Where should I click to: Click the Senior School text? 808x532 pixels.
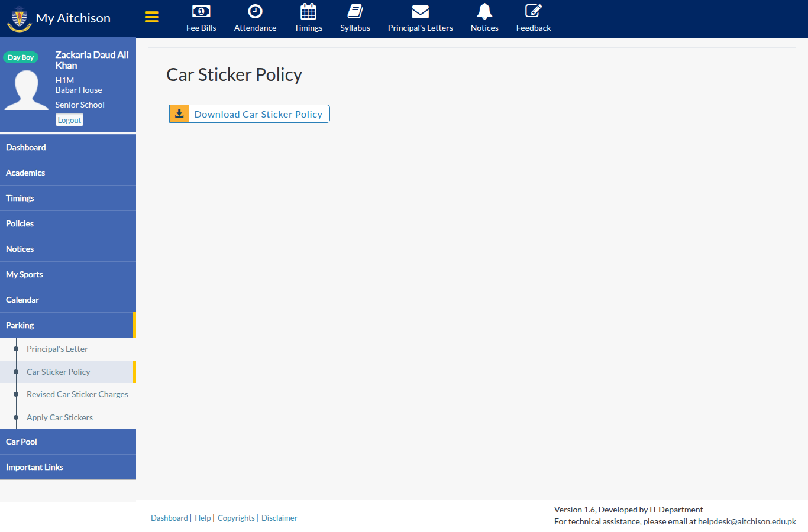(80, 105)
